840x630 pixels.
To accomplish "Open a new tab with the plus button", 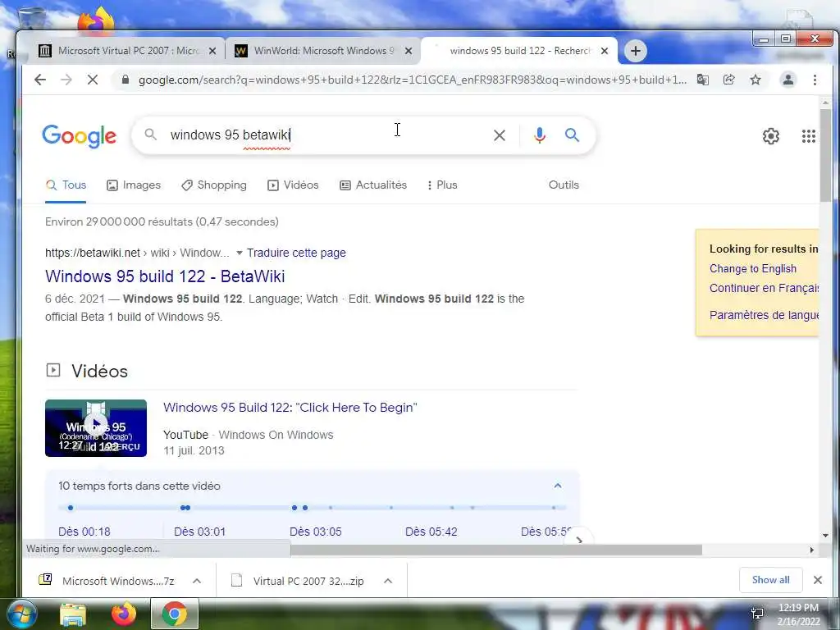I will [x=636, y=51].
